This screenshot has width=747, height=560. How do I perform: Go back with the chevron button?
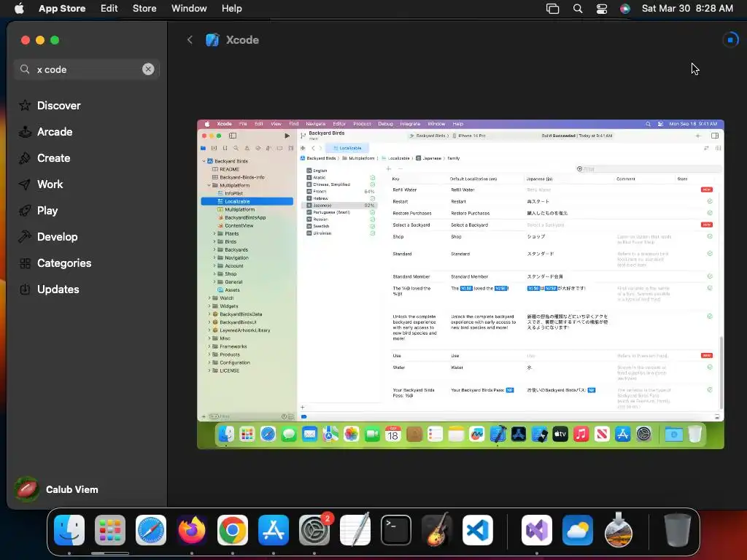190,39
